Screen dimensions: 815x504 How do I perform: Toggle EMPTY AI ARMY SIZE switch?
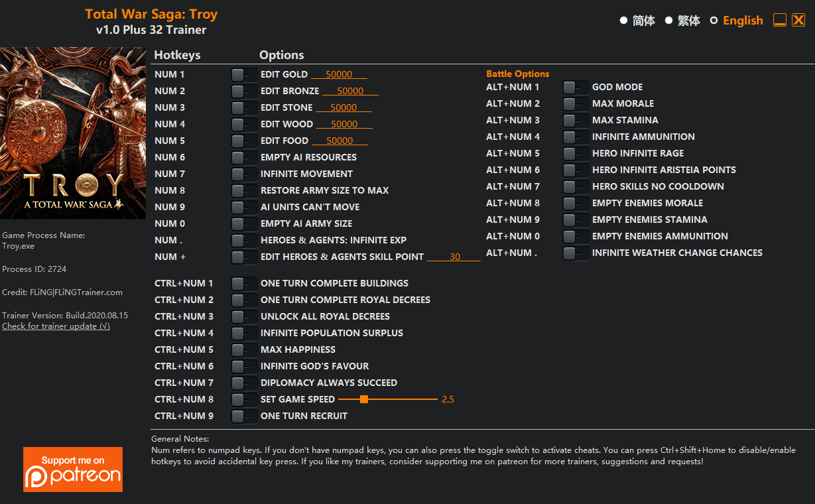click(x=244, y=224)
